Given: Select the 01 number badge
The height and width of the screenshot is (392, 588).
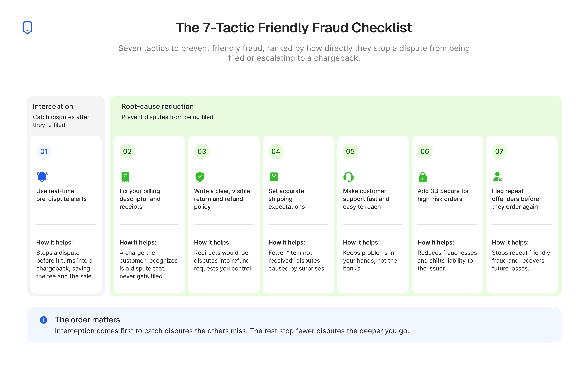Looking at the screenshot, I should pyautogui.click(x=44, y=151).
